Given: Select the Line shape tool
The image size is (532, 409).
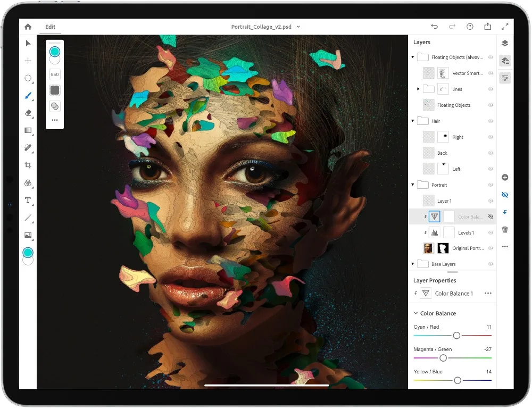Looking at the screenshot, I should tap(28, 218).
